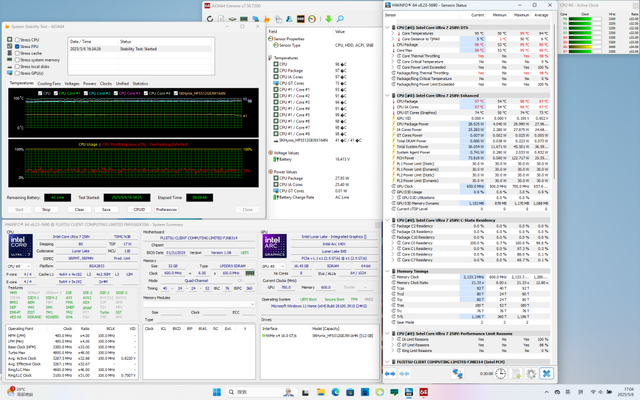640x400 pixels.
Task: Click the Clear button in Stability Test
Action: click(x=79, y=209)
